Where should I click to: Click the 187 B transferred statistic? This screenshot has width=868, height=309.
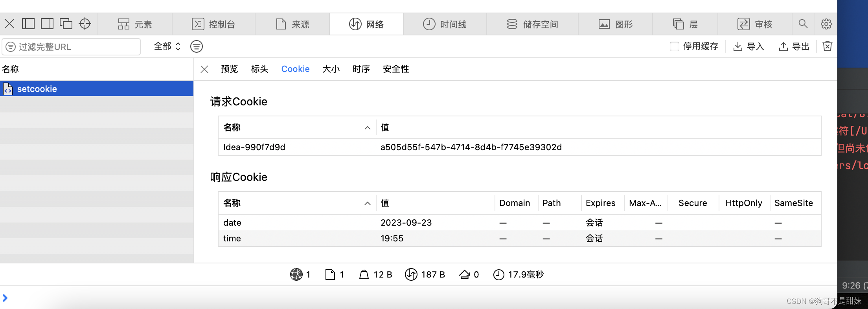pyautogui.click(x=425, y=274)
